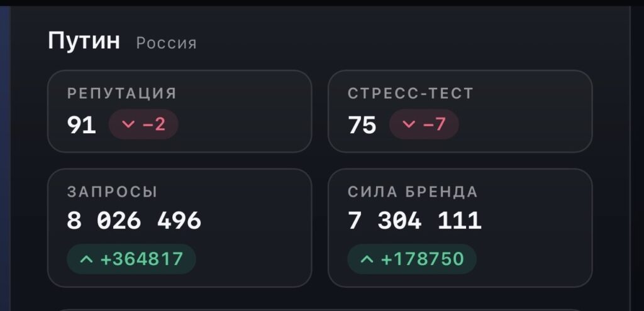
Task: Click the stress-test score 75
Action: point(362,125)
